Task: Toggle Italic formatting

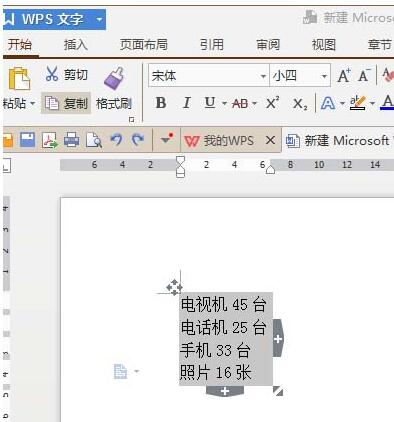Action: click(x=187, y=103)
